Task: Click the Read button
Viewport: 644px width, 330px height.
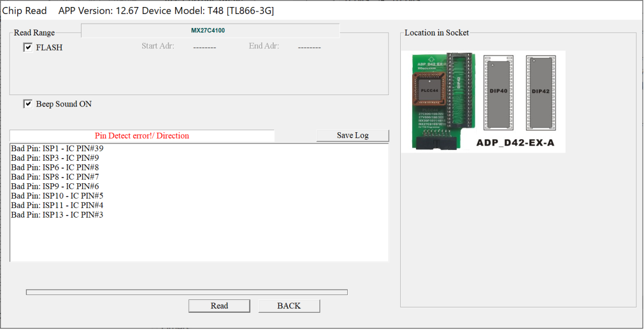Action: coord(219,306)
